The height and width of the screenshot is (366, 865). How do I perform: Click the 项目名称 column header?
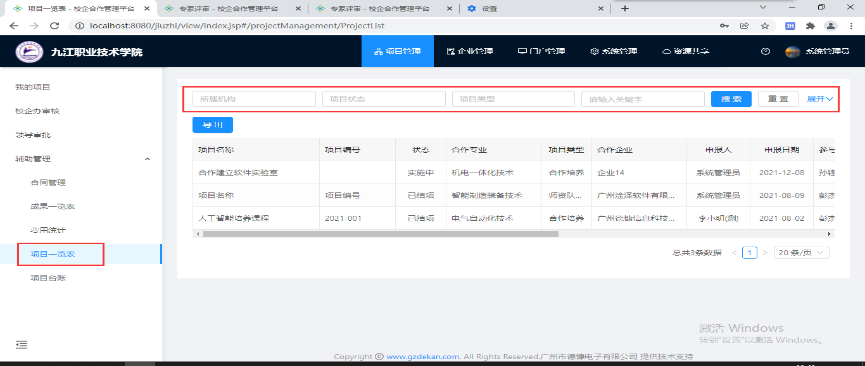256,150
